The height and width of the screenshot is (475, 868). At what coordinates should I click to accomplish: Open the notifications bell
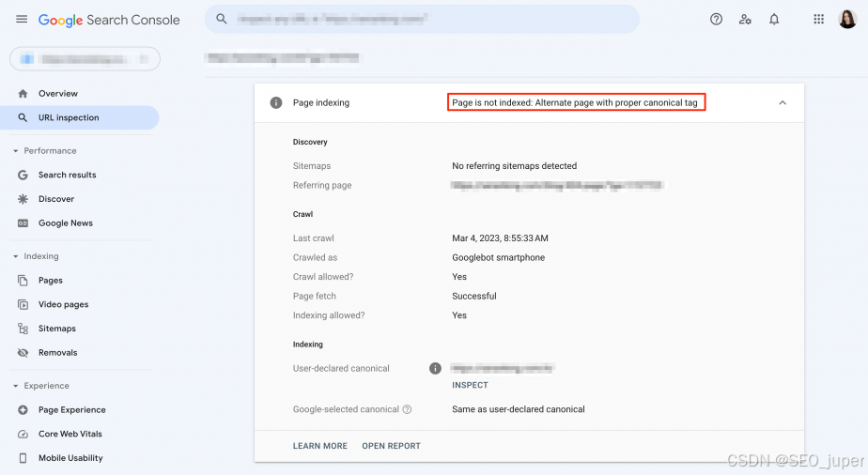pyautogui.click(x=774, y=20)
